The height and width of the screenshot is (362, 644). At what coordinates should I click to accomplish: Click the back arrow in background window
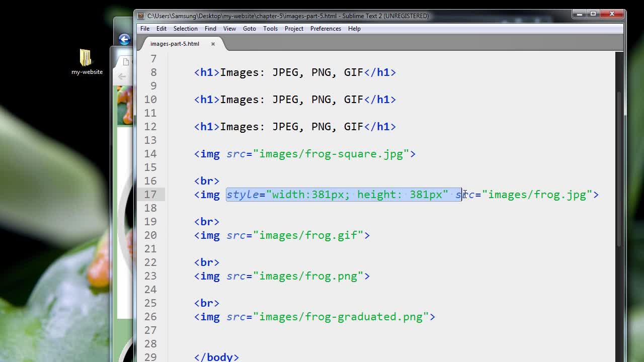[x=124, y=39]
